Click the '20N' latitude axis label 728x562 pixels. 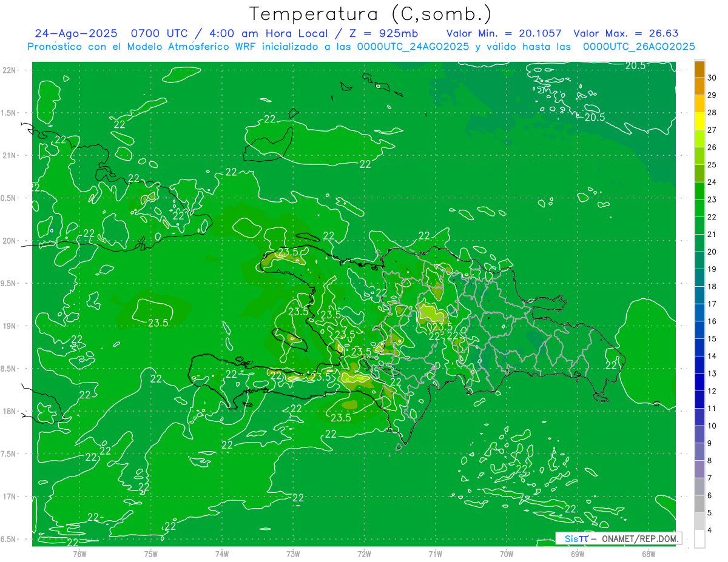coord(8,241)
